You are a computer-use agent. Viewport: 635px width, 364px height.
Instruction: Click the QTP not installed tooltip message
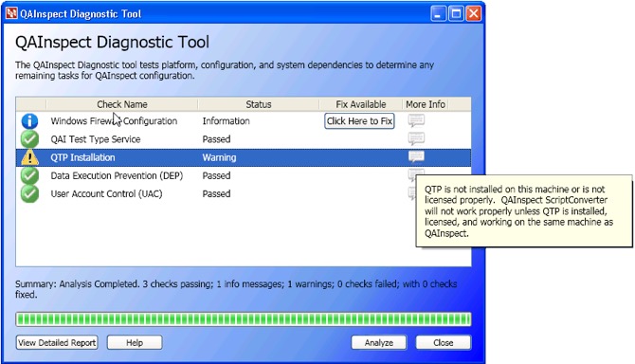524,211
